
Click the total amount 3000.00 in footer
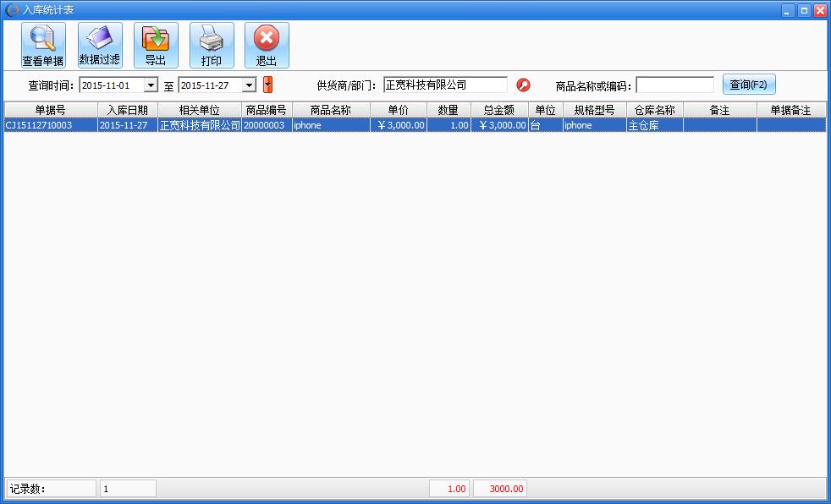pos(500,489)
